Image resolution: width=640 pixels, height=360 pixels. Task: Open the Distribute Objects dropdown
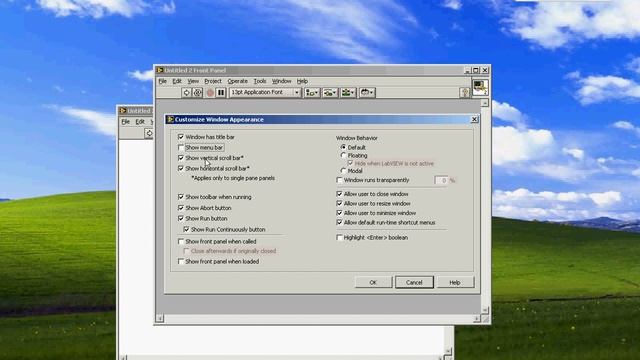tap(330, 93)
